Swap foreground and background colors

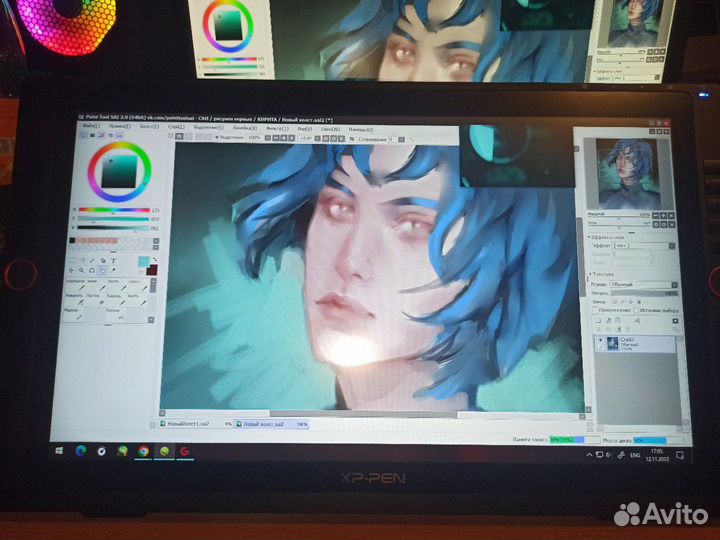pos(154,260)
